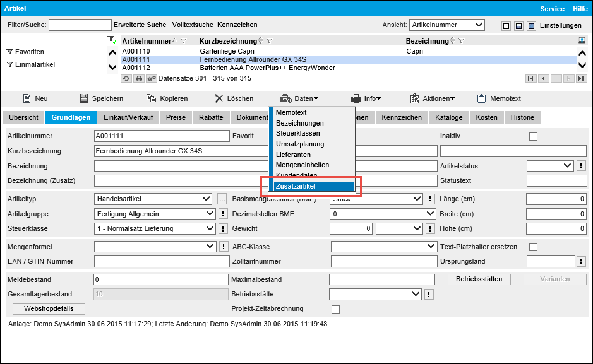Open the Info toolbar menu
Image resolution: width=593 pixels, height=364 pixels.
point(366,98)
